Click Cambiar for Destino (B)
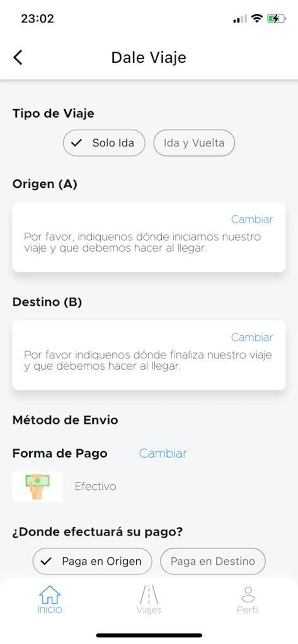 pos(252,337)
